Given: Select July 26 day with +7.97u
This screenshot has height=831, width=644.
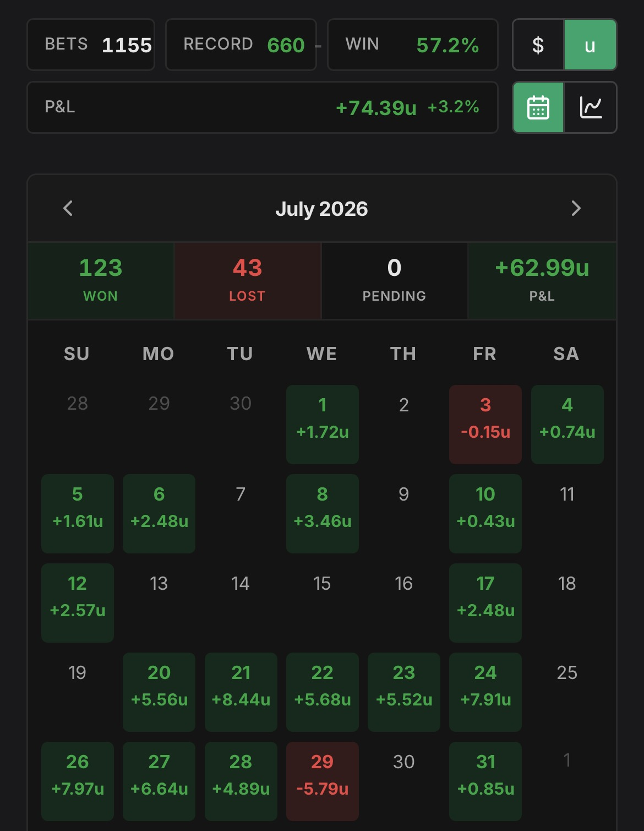Looking at the screenshot, I should (x=78, y=781).
